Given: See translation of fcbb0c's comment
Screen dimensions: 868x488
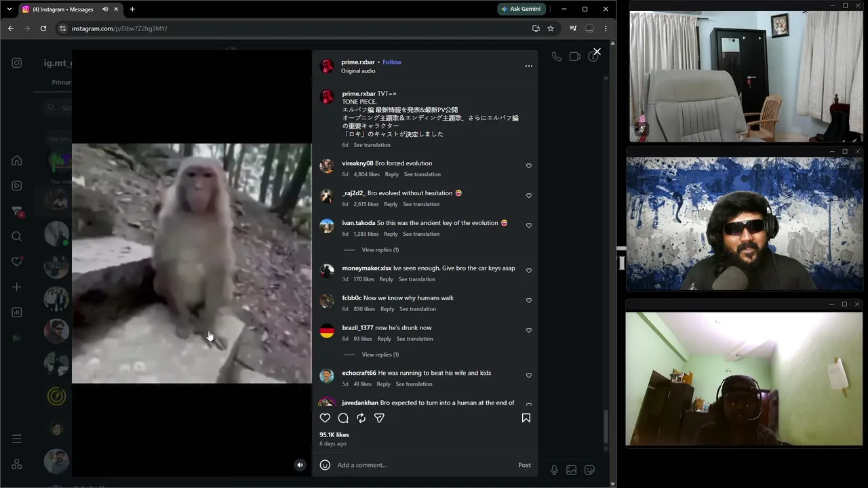Looking at the screenshot, I should (418, 309).
